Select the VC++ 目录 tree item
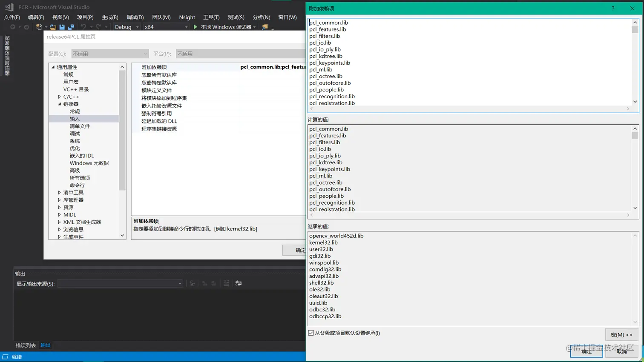 click(x=76, y=89)
